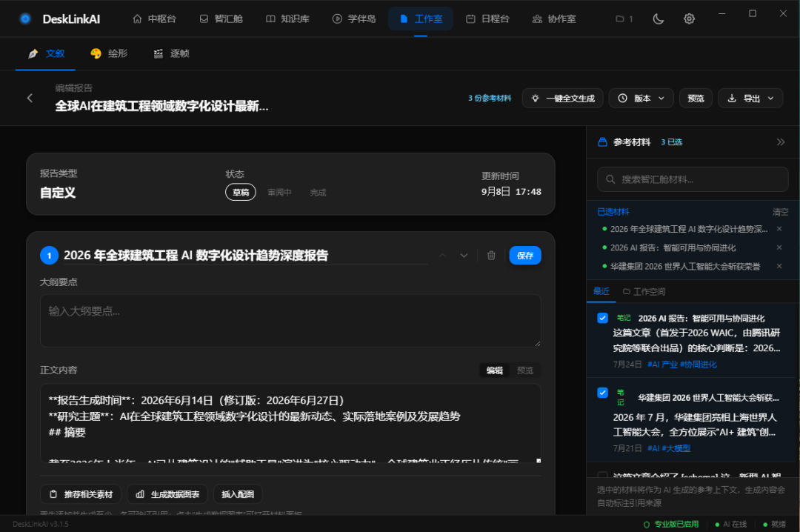Switch body content to 编辑 mode

click(x=494, y=370)
